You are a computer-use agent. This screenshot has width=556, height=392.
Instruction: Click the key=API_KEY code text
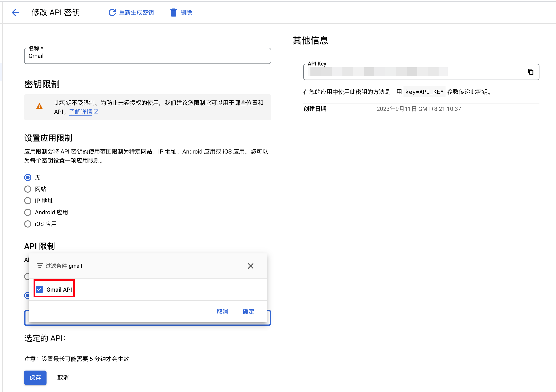point(424,92)
